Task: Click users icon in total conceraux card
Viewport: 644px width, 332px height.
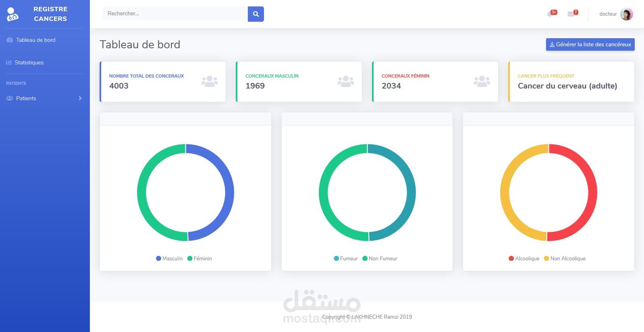Action: (210, 82)
